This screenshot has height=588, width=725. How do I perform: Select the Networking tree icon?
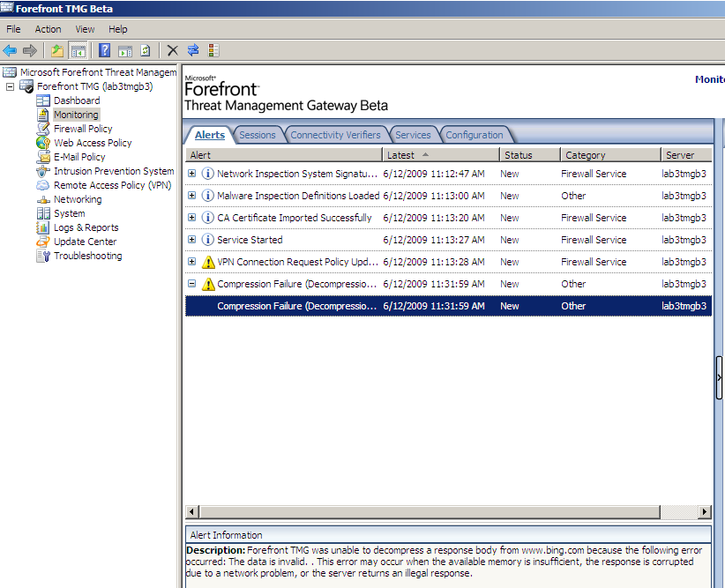coord(43,200)
